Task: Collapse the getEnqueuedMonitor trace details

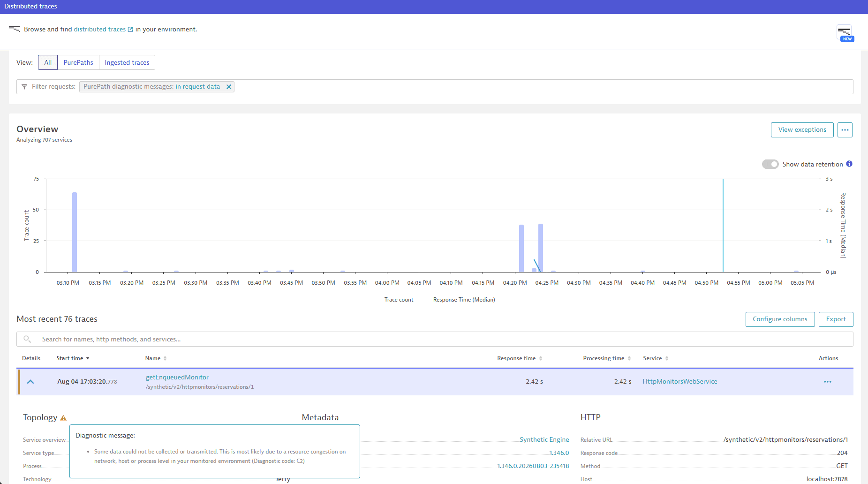Action: (x=30, y=382)
